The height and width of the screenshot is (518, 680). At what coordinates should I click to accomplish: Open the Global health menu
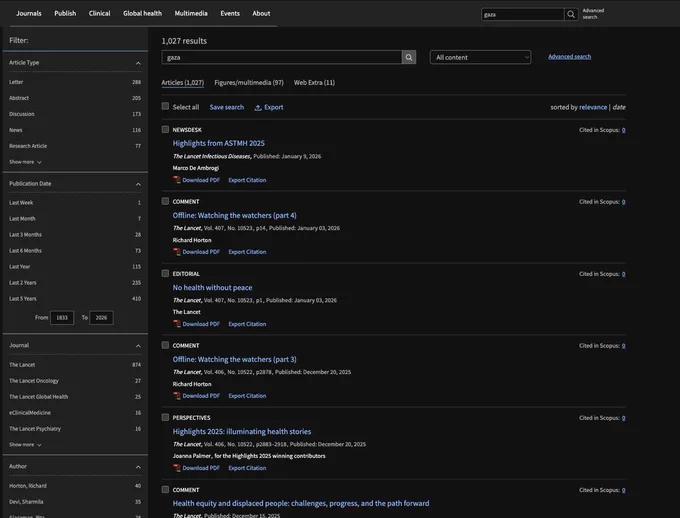pyautogui.click(x=142, y=13)
